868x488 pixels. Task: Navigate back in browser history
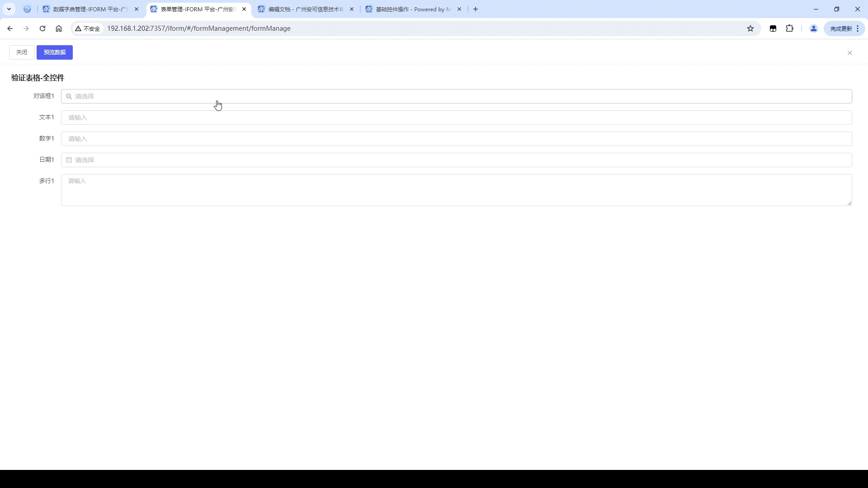tap(10, 28)
